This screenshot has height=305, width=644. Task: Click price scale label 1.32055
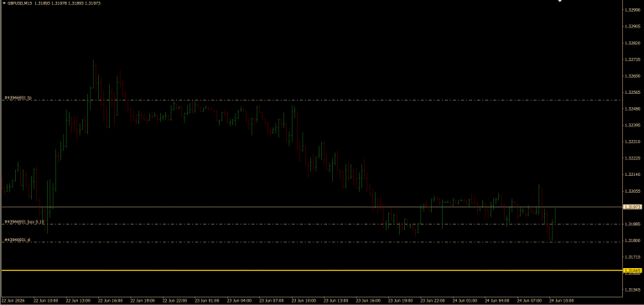point(632,191)
